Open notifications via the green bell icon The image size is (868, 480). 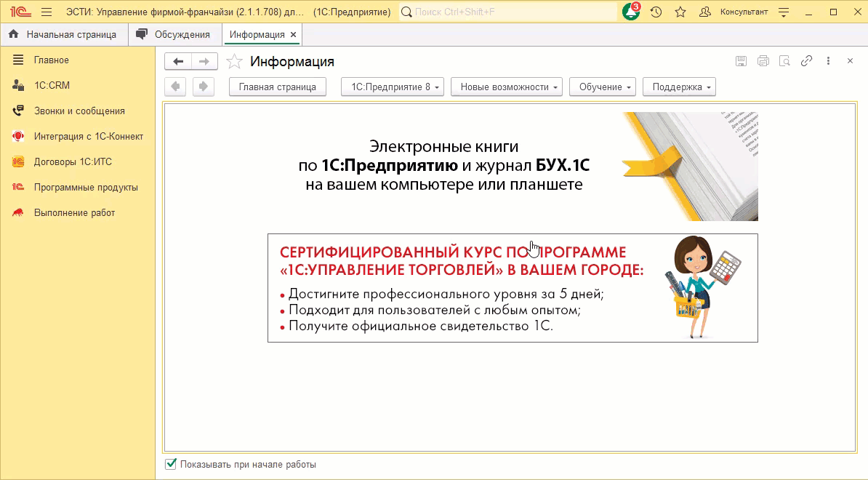click(630, 12)
